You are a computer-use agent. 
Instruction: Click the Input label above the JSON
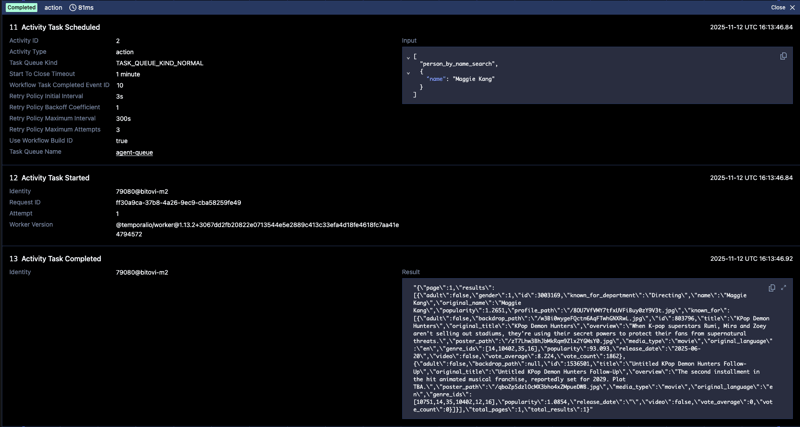point(409,41)
